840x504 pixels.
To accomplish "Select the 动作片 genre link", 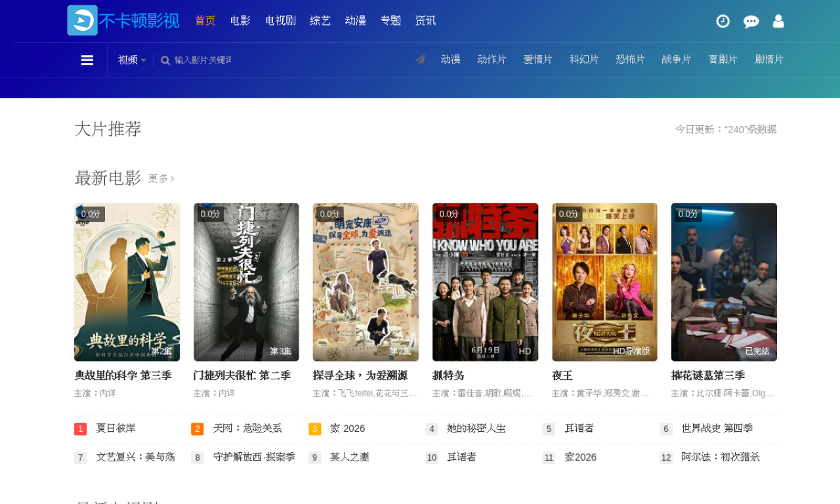I will click(x=492, y=60).
